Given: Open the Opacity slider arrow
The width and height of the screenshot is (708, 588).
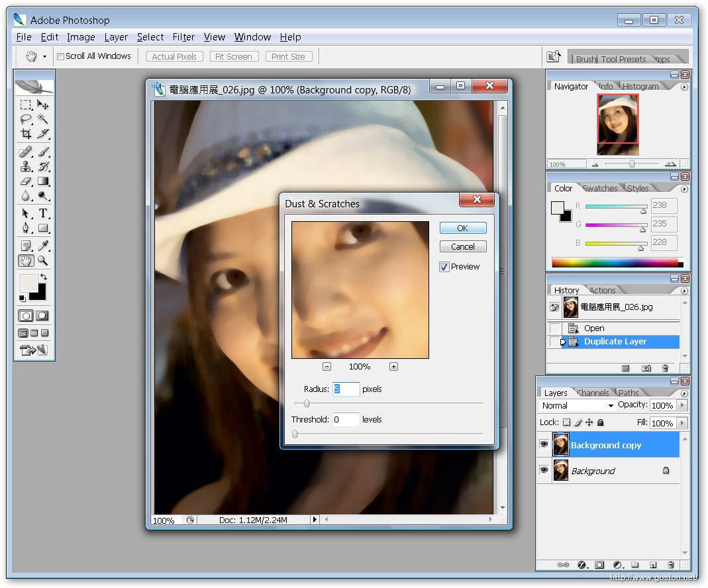Looking at the screenshot, I should click(x=682, y=405).
